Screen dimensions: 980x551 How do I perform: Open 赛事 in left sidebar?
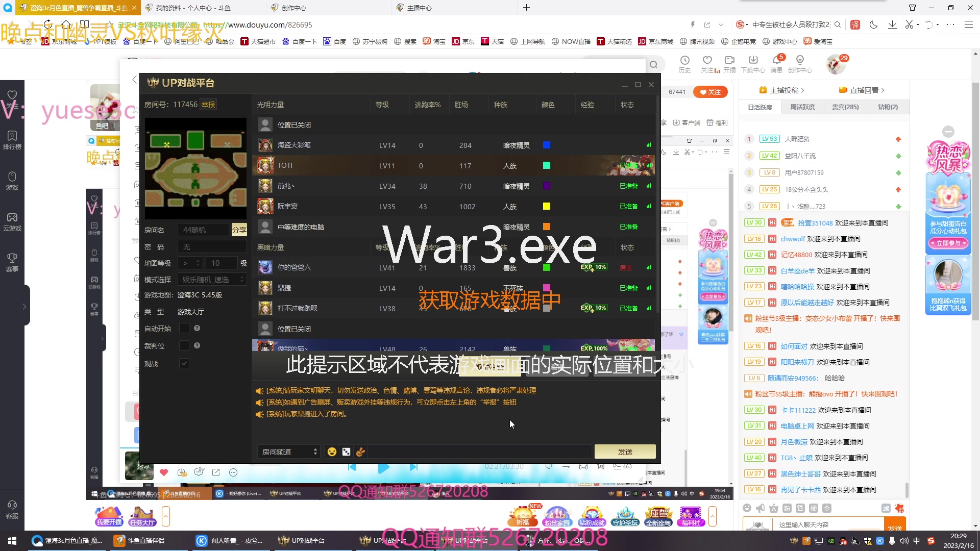(x=12, y=262)
